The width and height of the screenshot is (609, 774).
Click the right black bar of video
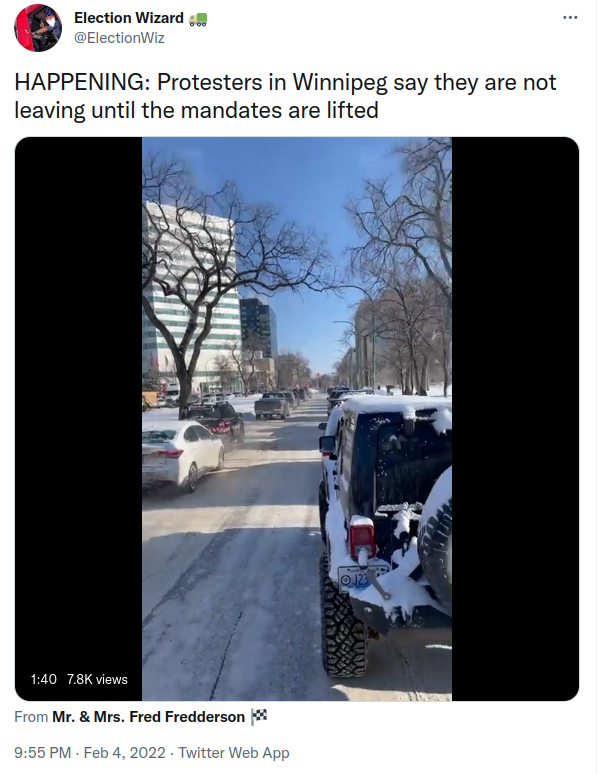[515, 419]
